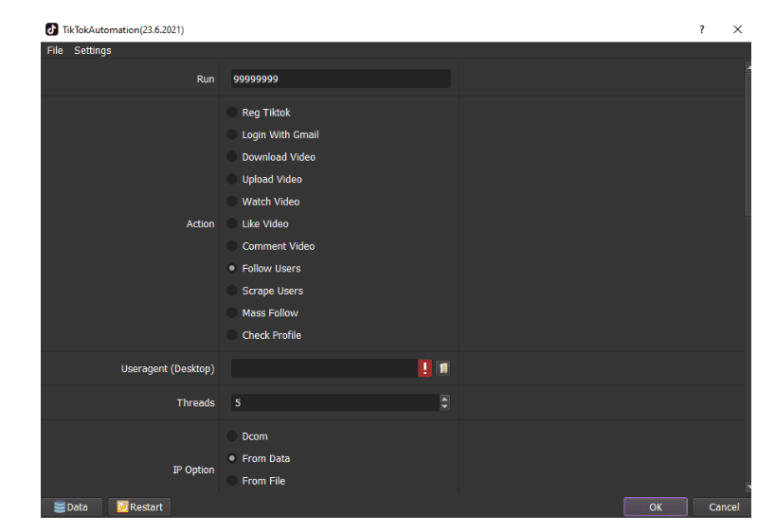This screenshot has width=775, height=532.
Task: Click the Run label
Action: tap(206, 79)
